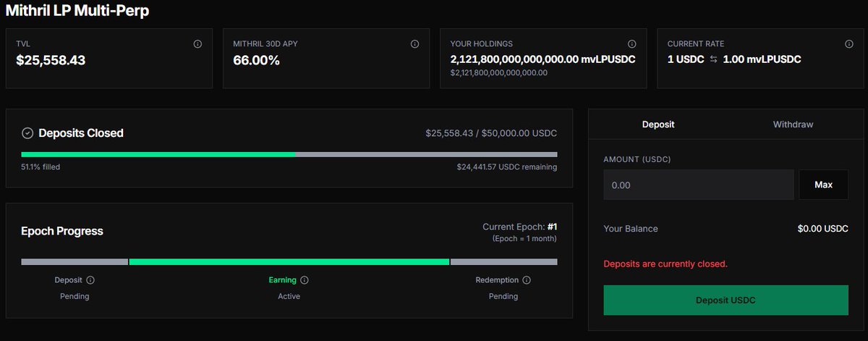Click the Deposits are currently closed message
Image resolution: width=868 pixels, height=341 pixels.
665,264
